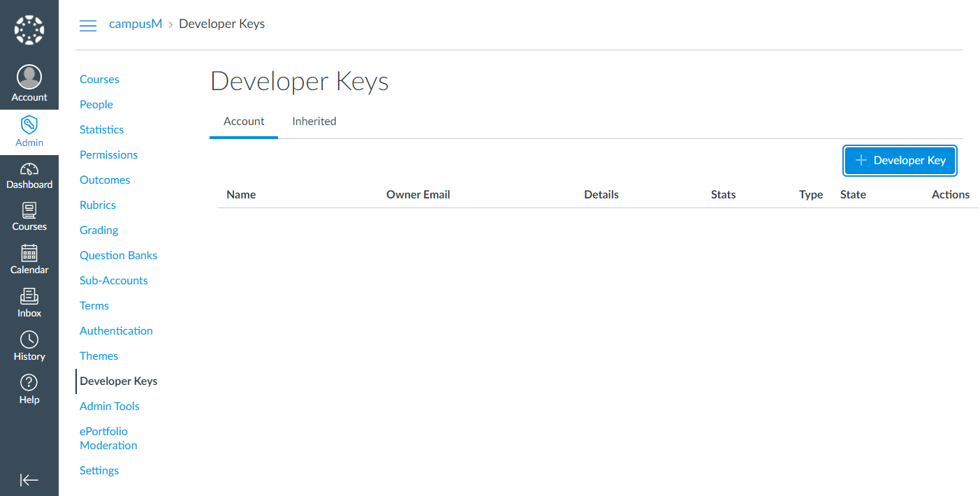Open Themes from the sidebar
Image resolution: width=980 pixels, height=496 pixels.
98,356
